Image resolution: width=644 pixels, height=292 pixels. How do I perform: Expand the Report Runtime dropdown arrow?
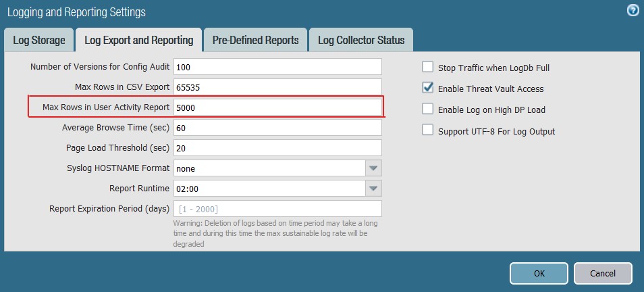(x=373, y=188)
